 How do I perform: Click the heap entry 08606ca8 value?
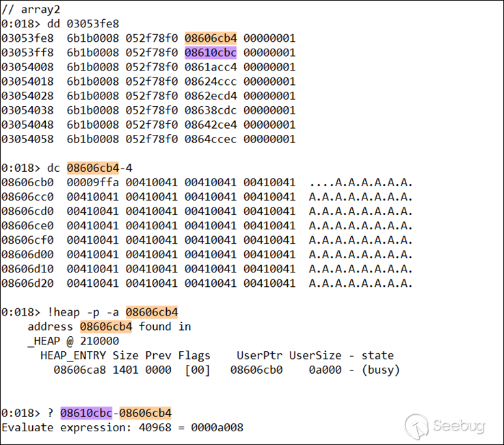tap(80, 370)
